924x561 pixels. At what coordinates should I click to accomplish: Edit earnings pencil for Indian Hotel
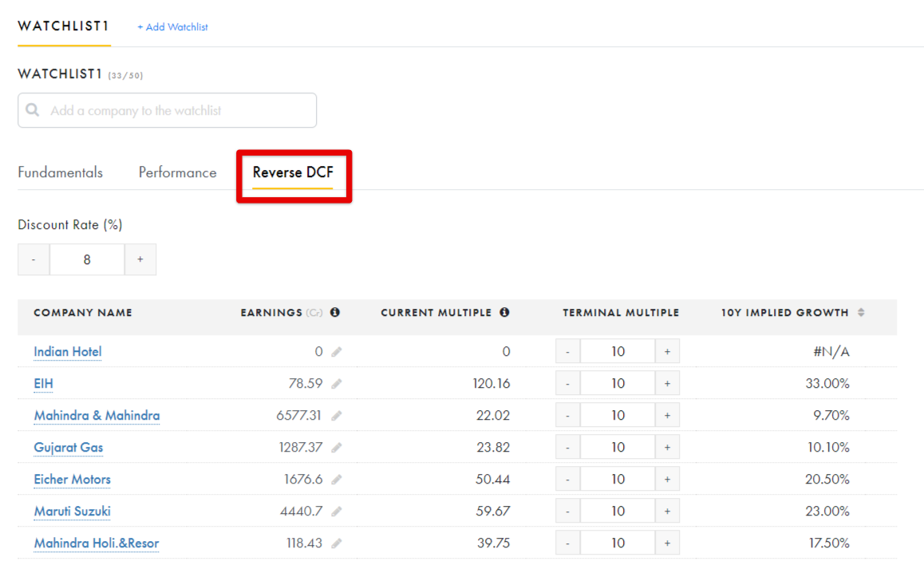click(x=337, y=352)
